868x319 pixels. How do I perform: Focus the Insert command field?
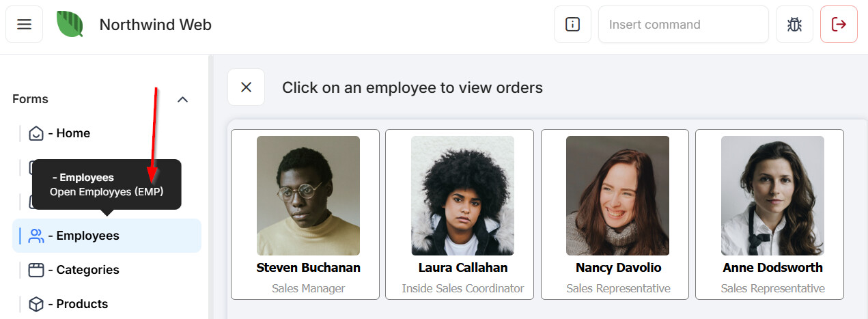click(x=683, y=25)
